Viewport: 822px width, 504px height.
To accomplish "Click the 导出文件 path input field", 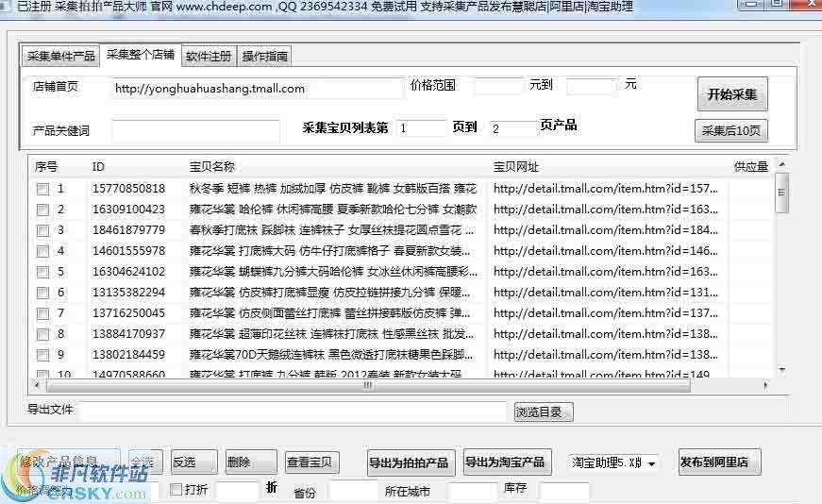I will tap(293, 411).
